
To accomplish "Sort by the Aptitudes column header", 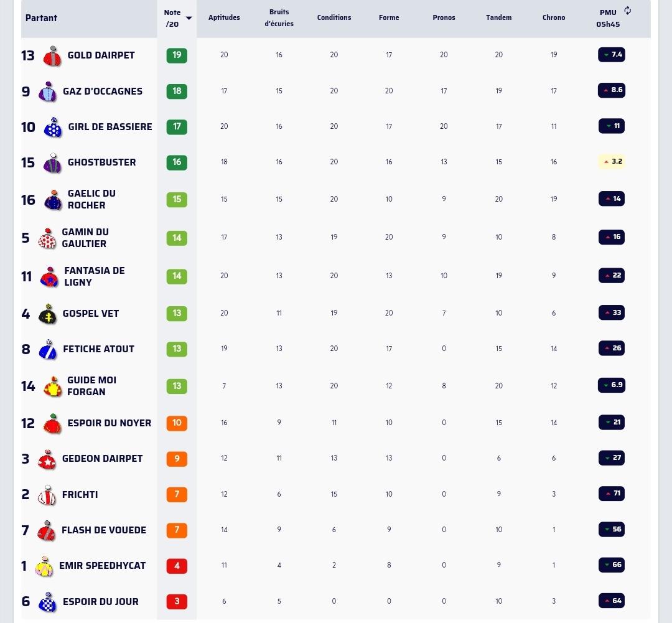I will pos(224,17).
